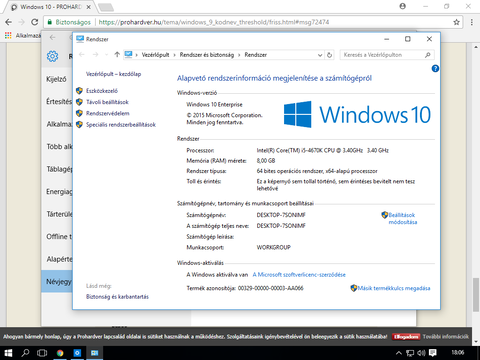The width and height of the screenshot is (480, 360).
Task: Click the up-one-level arrow in Rendszer window
Action: point(117,55)
